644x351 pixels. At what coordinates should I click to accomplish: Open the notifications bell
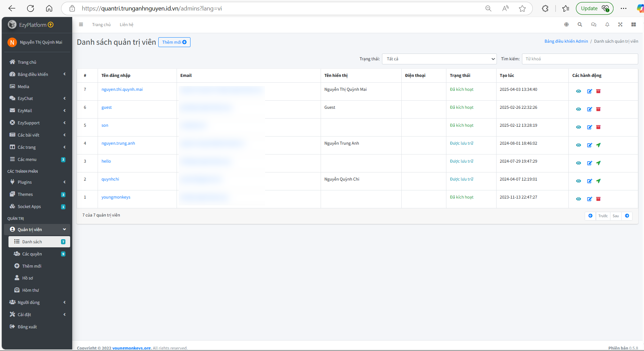coord(607,24)
